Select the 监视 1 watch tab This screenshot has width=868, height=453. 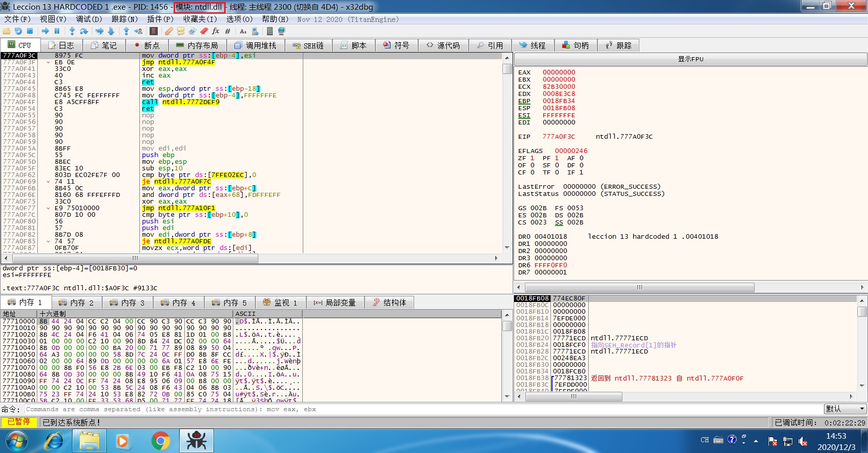point(280,303)
